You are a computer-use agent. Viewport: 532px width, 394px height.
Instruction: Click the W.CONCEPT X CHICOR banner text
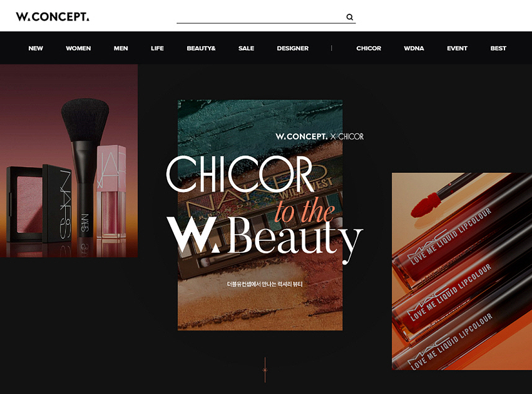pyautogui.click(x=319, y=136)
